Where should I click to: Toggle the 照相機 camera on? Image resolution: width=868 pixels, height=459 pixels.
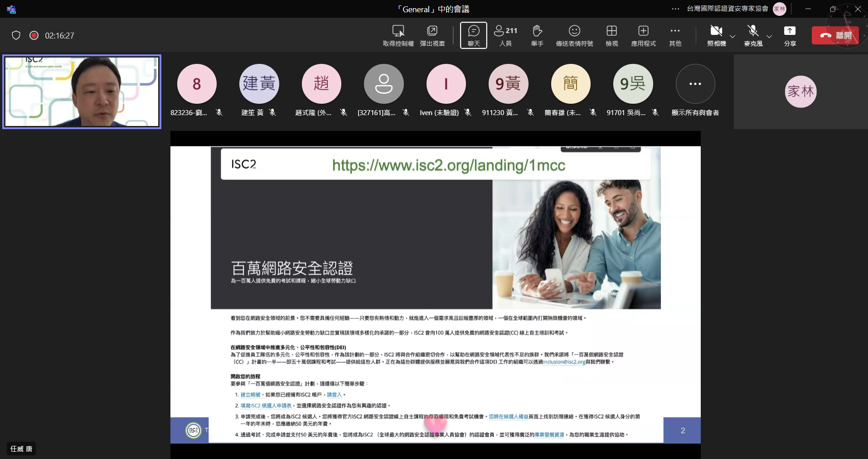click(x=716, y=31)
